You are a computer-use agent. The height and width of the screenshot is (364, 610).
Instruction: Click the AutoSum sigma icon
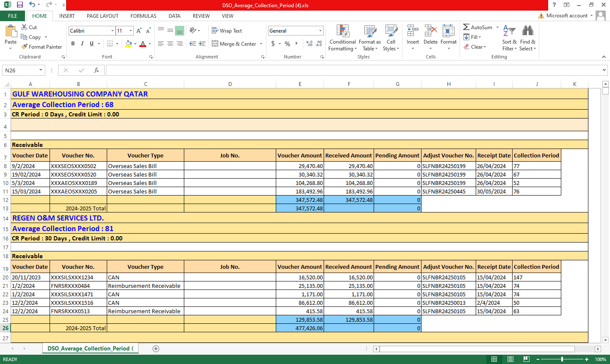pos(466,27)
